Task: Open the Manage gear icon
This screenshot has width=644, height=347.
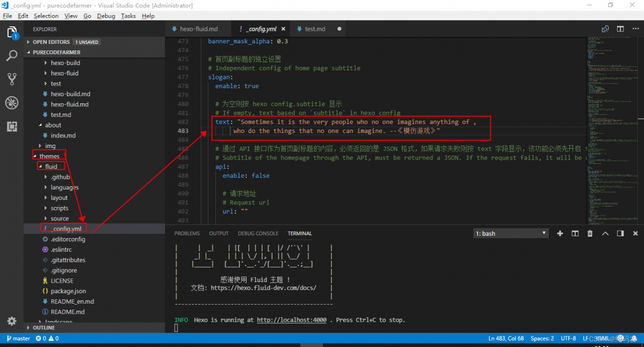Action: pos(12,321)
